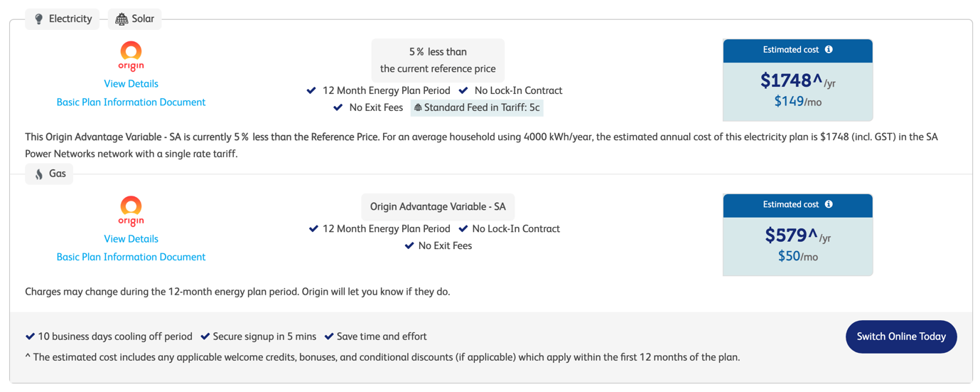This screenshot has height=392, width=980.
Task: Click checkmark beside Save time and effort
Action: tap(329, 337)
